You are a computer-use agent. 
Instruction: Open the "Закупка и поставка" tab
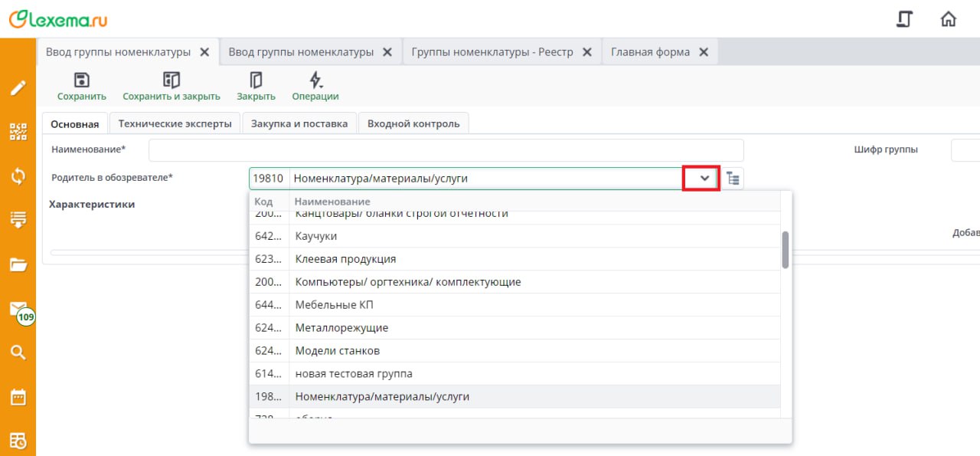[x=299, y=123]
